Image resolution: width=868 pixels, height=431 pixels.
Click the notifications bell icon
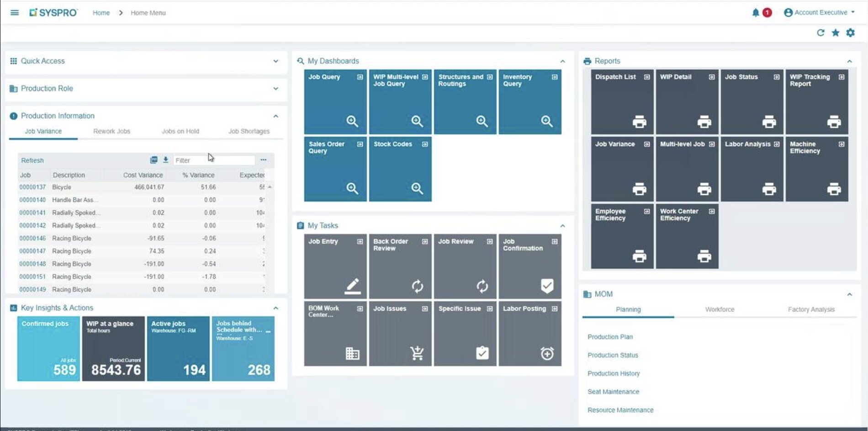756,13
